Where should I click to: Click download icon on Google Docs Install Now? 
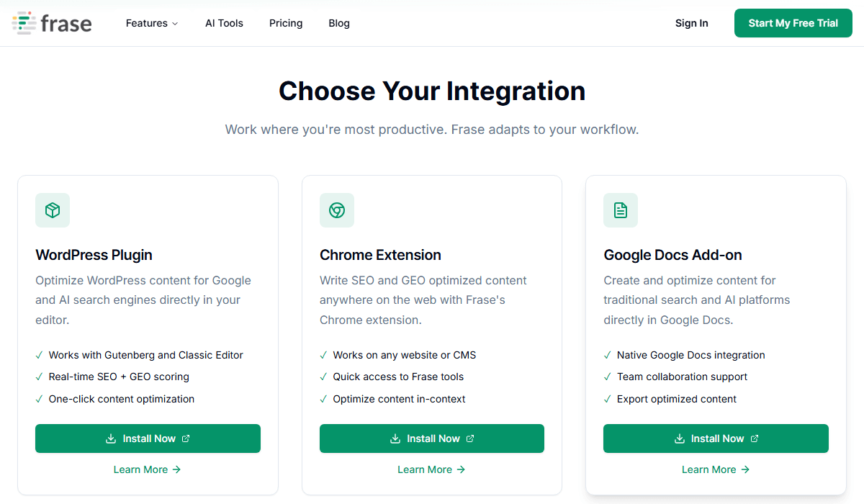click(679, 438)
